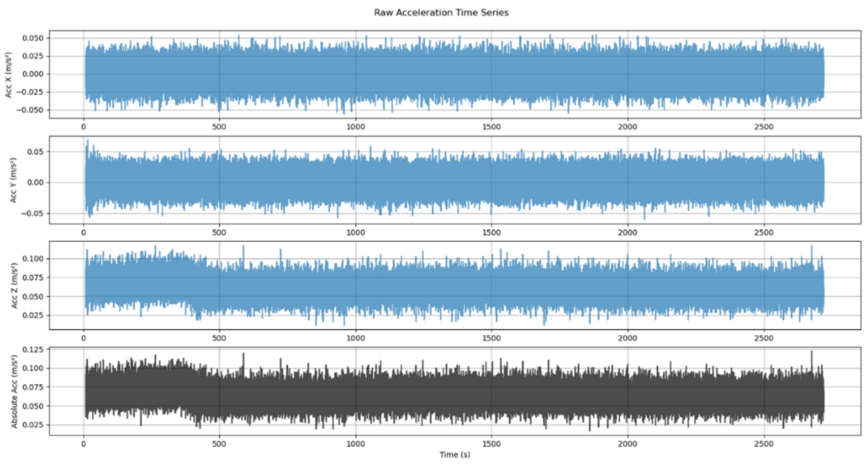Image resolution: width=868 pixels, height=467 pixels.
Task: Click the 0.125 tick on Absolute Acc axis
Action: (33, 350)
